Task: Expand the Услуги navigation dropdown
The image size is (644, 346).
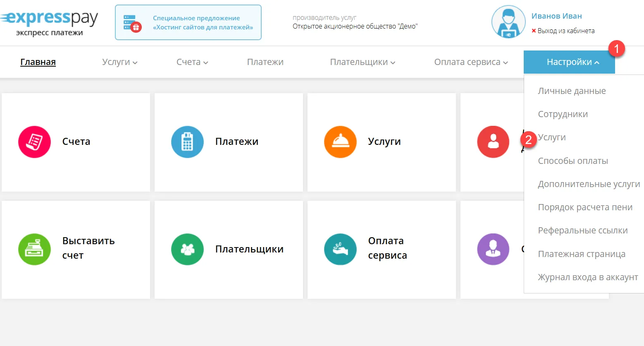Action: (x=119, y=62)
